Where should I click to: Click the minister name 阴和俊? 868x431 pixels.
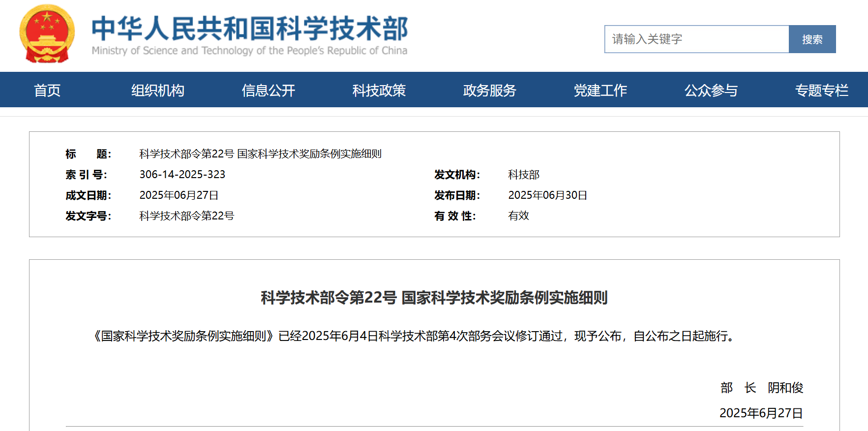[785, 388]
